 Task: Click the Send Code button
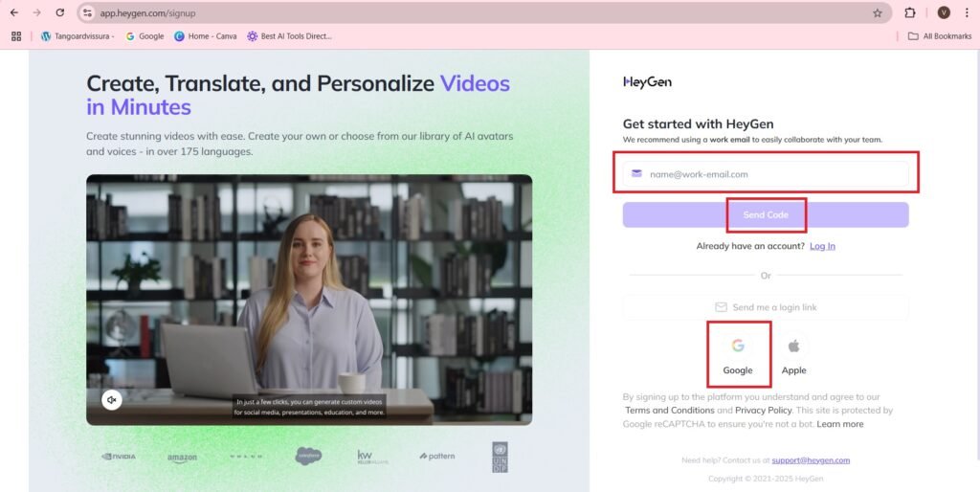766,214
